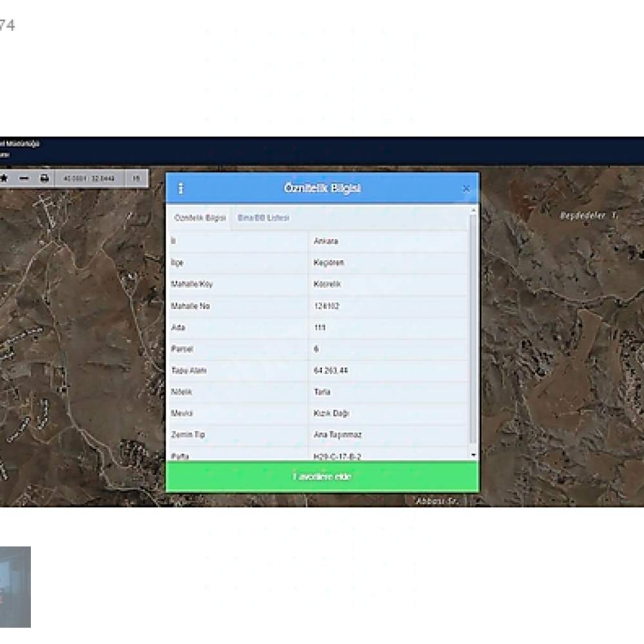This screenshot has width=644, height=644.
Task: Click the Zemin Tip label
Action: pos(187,435)
